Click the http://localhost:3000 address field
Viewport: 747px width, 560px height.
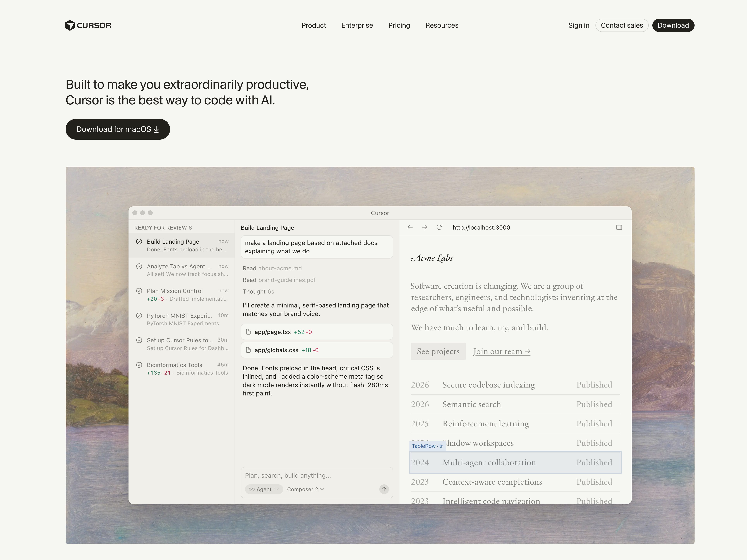click(481, 227)
